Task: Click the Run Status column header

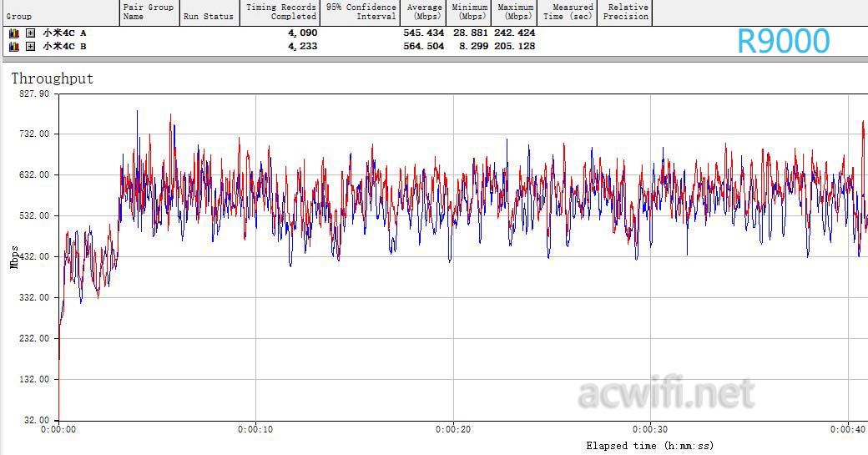Action: [x=208, y=16]
